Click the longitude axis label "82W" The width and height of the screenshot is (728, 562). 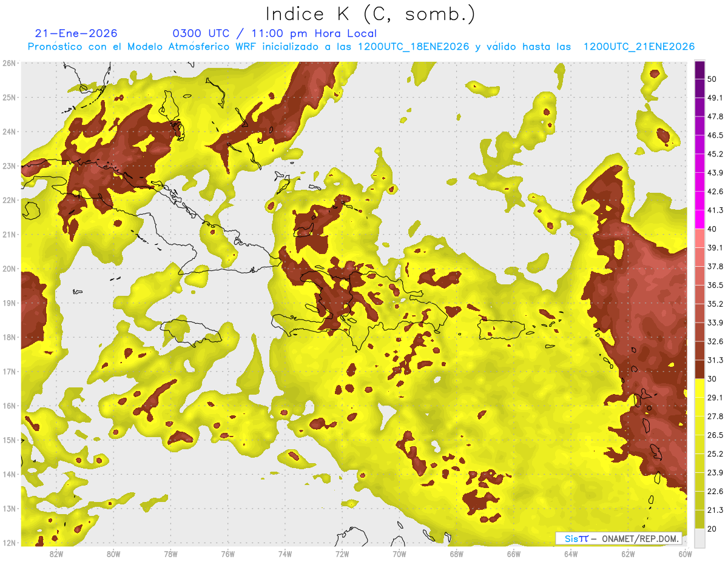pyautogui.click(x=56, y=554)
